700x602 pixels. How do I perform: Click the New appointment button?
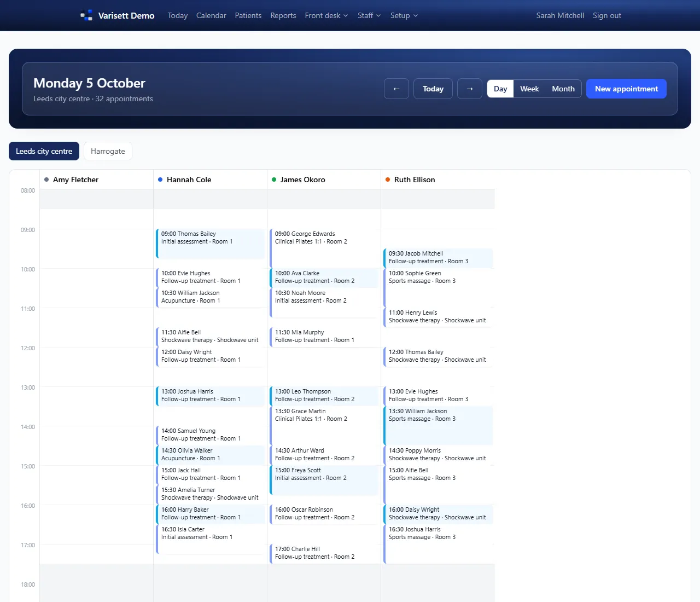pos(626,89)
